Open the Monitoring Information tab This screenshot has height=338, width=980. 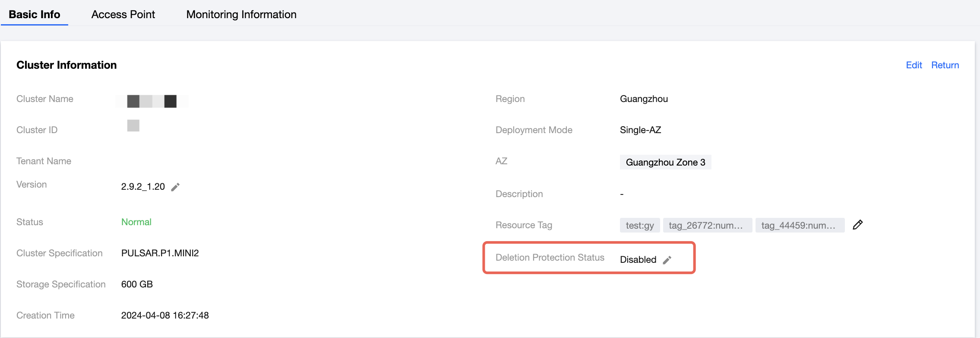click(241, 14)
